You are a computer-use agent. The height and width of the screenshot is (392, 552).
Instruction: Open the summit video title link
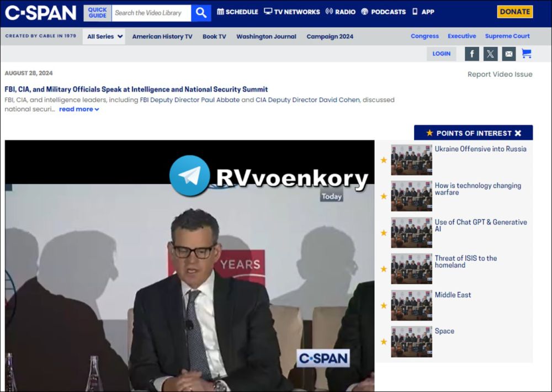tap(136, 89)
